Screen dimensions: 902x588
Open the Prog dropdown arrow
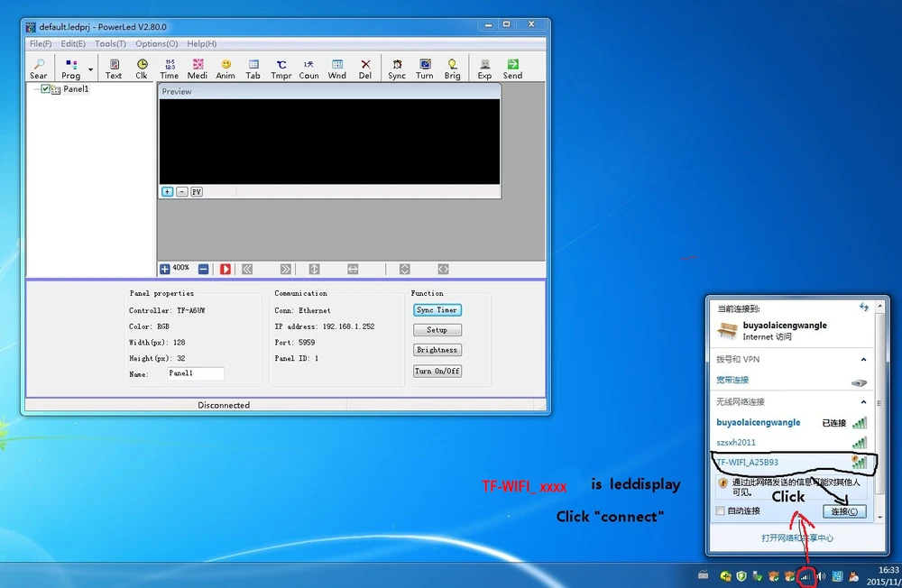coord(90,69)
